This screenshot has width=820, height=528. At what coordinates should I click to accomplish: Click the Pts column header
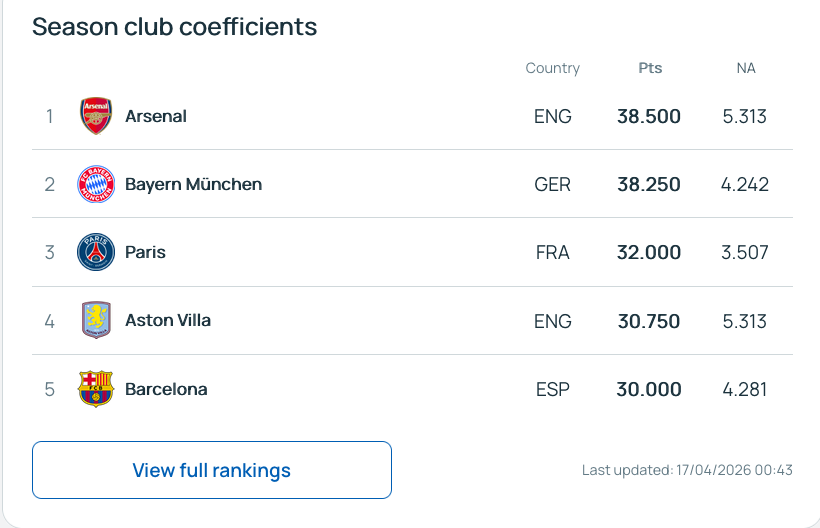click(x=650, y=68)
